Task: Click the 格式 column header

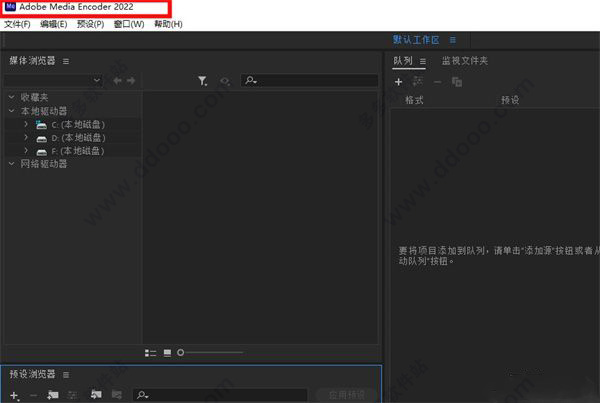Action: [414, 100]
